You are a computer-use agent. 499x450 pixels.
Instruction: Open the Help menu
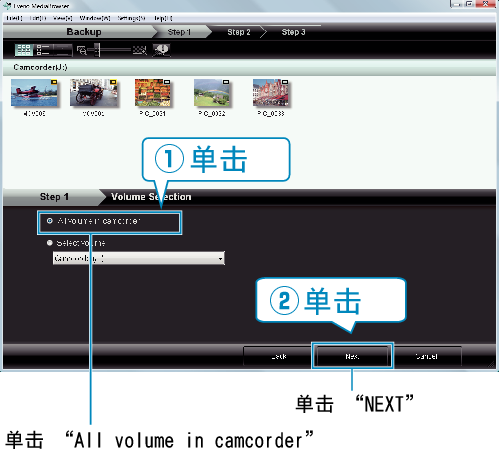(163, 18)
